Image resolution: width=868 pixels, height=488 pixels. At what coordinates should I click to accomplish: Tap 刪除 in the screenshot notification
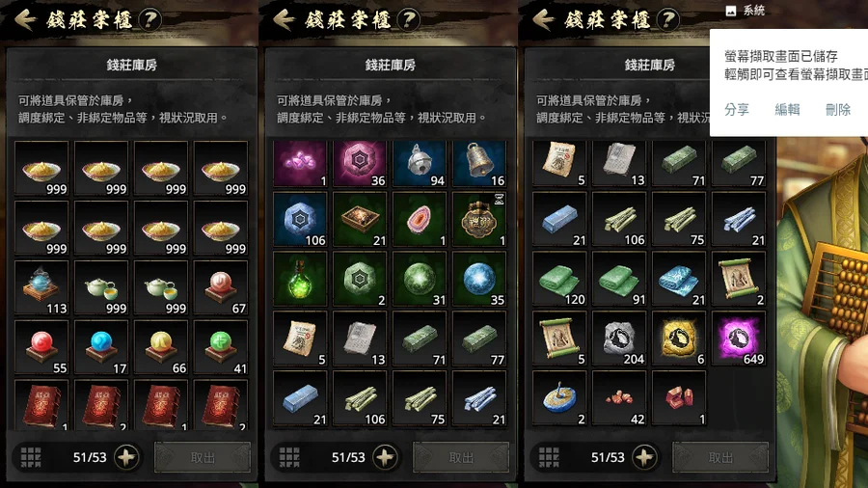click(x=837, y=109)
